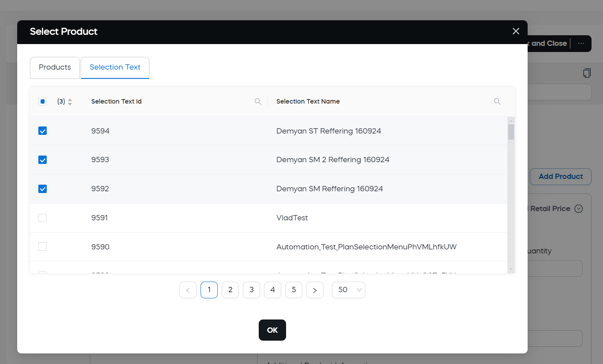Screen dimensions: 603x364
Task: Uncheck the row 9593 checkbox
Action: 42,160
